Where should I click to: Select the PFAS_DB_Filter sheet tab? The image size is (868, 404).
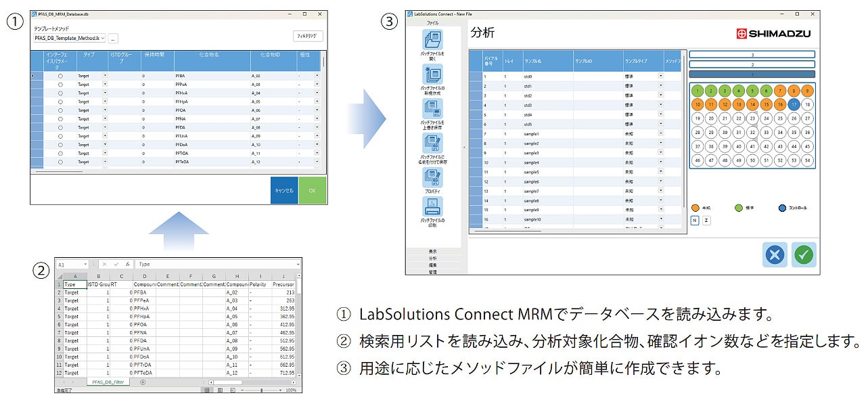[x=109, y=382]
